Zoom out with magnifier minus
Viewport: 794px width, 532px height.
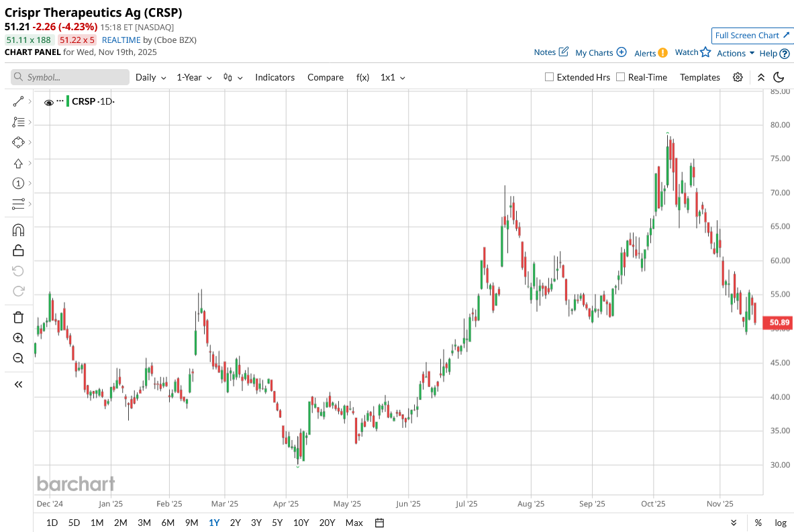[x=18, y=358]
